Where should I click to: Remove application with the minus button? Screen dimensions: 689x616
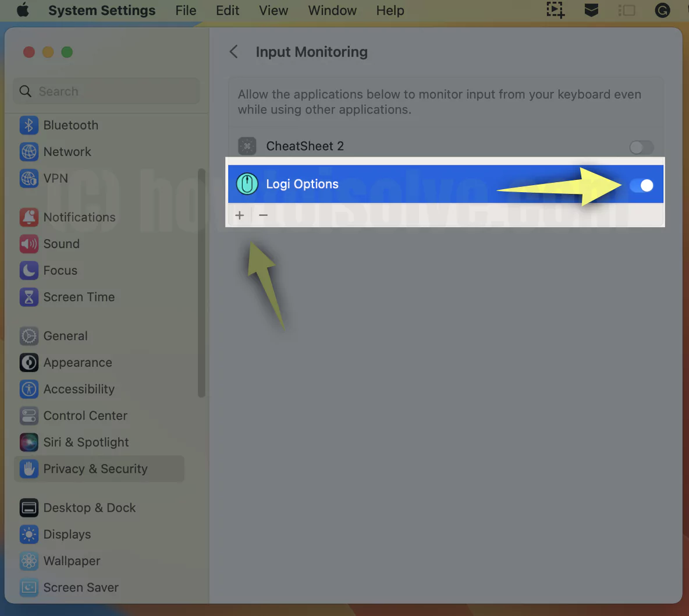pyautogui.click(x=263, y=215)
